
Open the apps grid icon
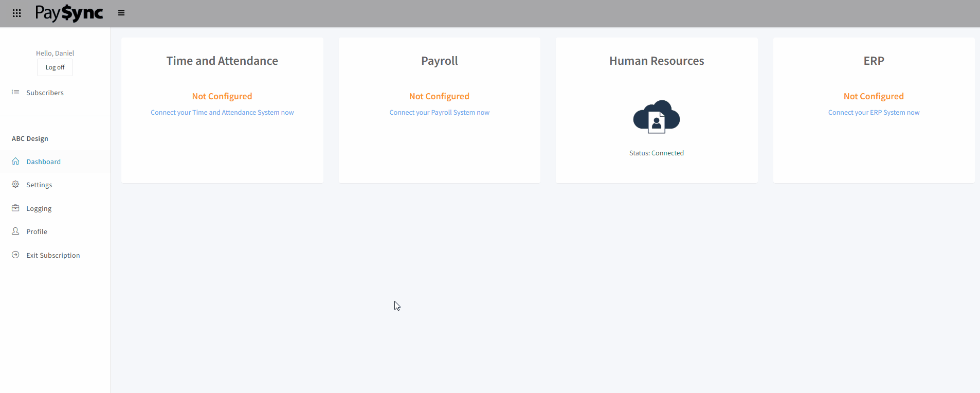17,13
